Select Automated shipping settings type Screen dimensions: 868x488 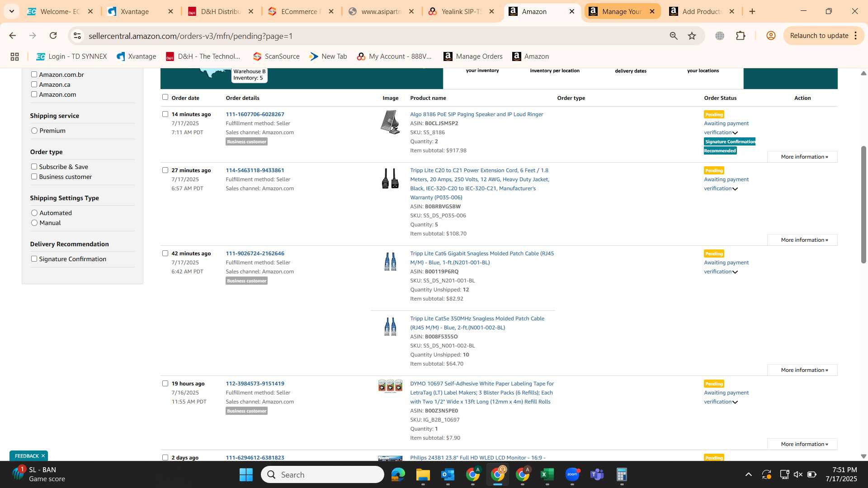point(34,213)
